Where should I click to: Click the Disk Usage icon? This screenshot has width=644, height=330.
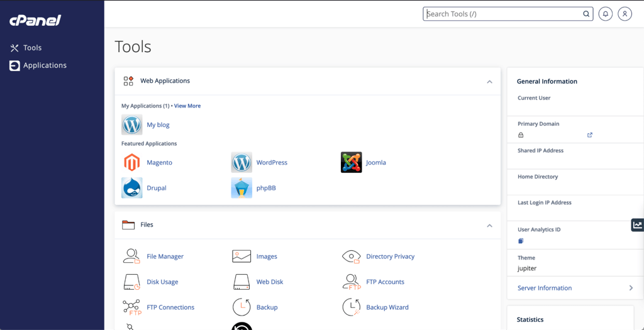132,282
